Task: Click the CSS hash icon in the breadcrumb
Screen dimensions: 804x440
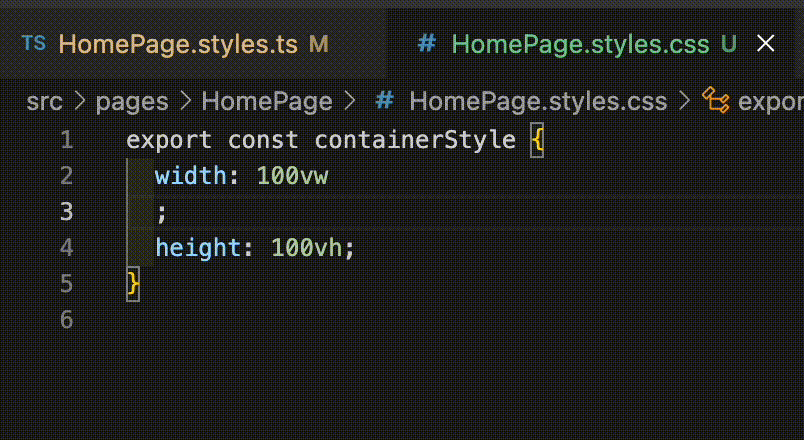Action: click(385, 101)
